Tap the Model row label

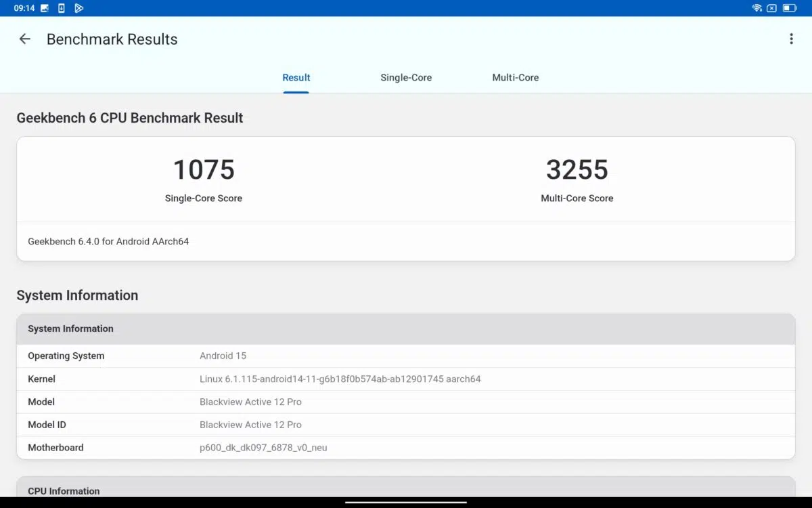click(x=41, y=402)
